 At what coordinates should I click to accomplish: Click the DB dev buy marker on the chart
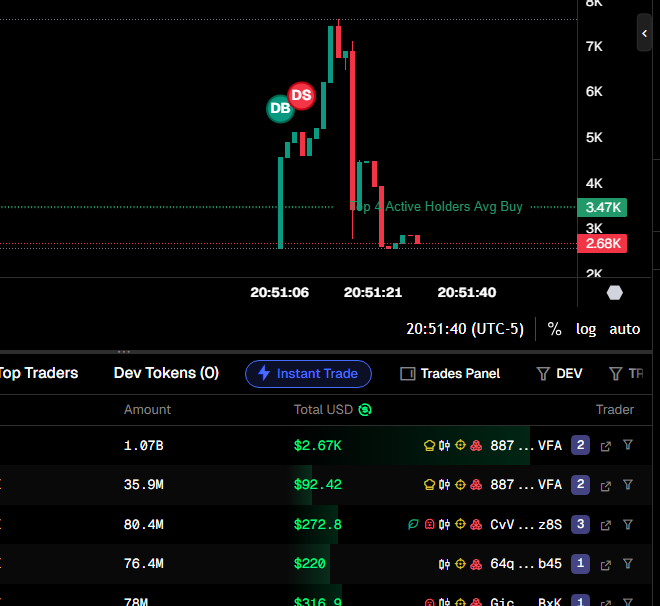coord(280,109)
